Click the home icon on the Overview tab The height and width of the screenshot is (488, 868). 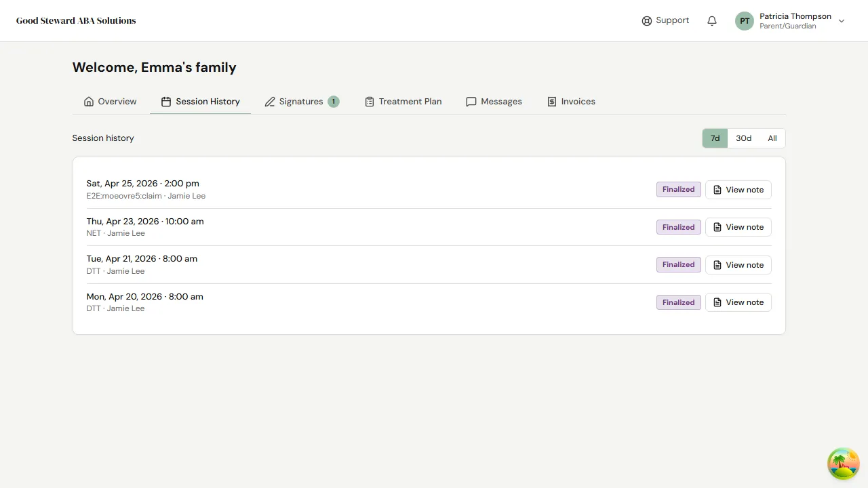pos(89,101)
